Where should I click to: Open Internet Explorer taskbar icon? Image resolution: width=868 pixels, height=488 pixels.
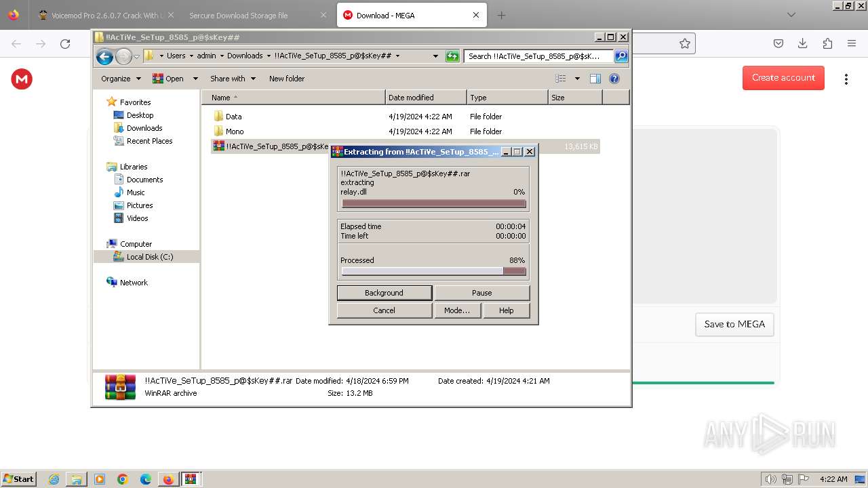click(x=54, y=479)
